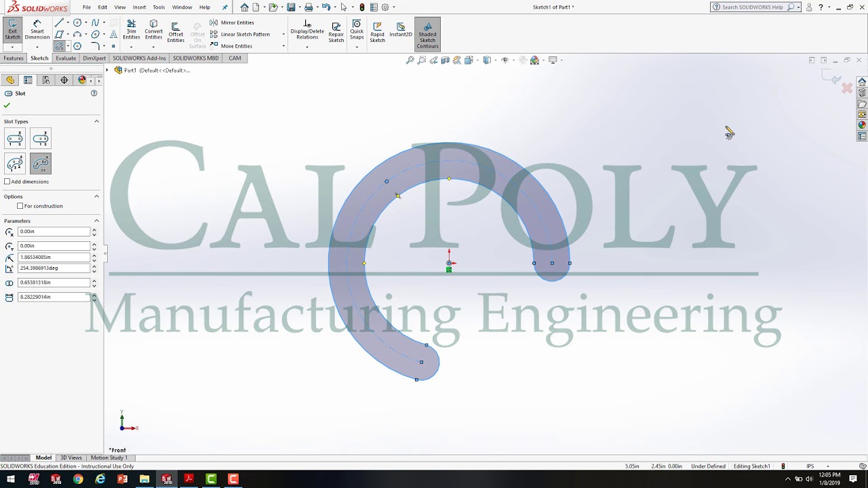868x488 pixels.
Task: Select the Line sketch tool
Action: click(x=59, y=22)
